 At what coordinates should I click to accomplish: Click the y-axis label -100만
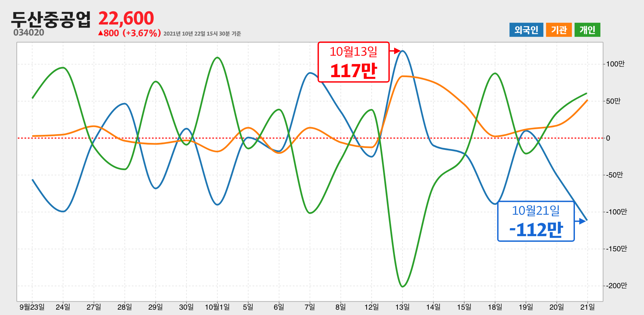coord(616,212)
